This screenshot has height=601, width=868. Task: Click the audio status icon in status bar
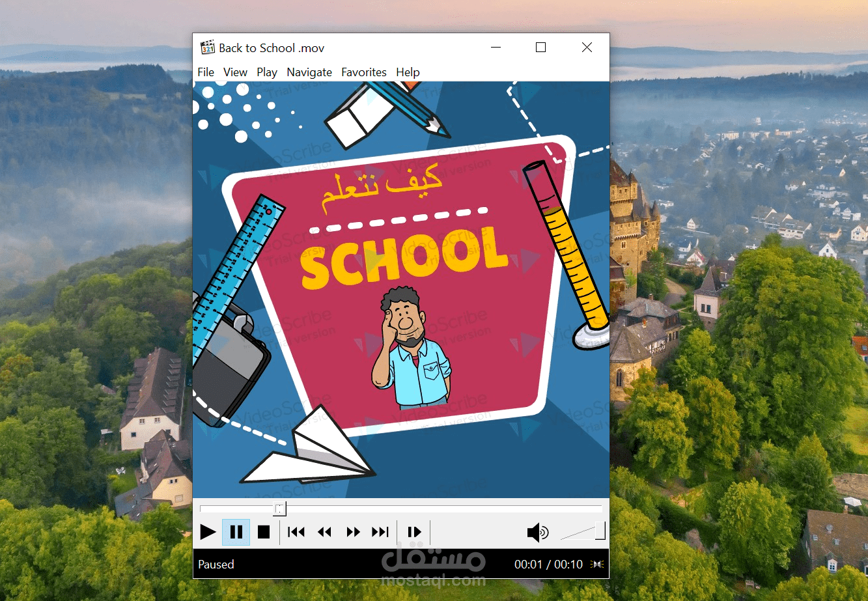(597, 564)
